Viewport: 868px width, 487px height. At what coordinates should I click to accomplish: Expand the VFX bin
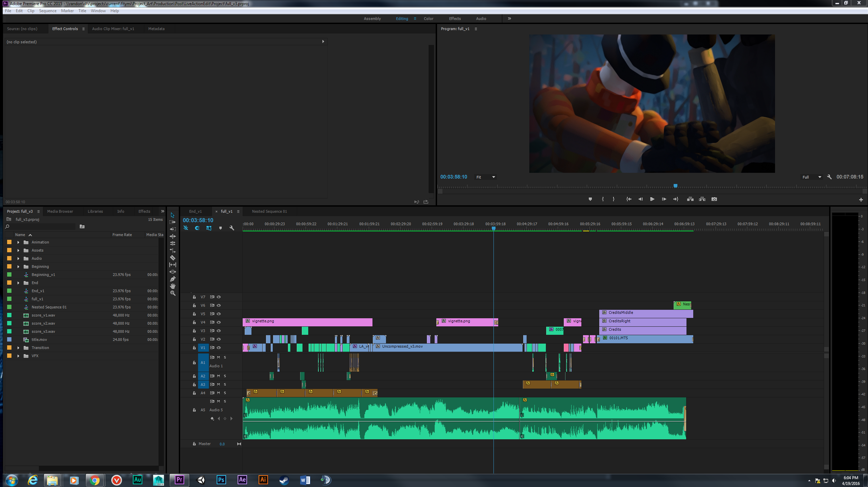(18, 356)
